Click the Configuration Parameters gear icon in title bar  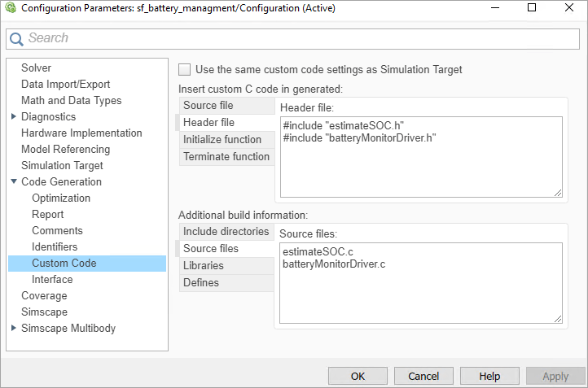click(x=11, y=8)
